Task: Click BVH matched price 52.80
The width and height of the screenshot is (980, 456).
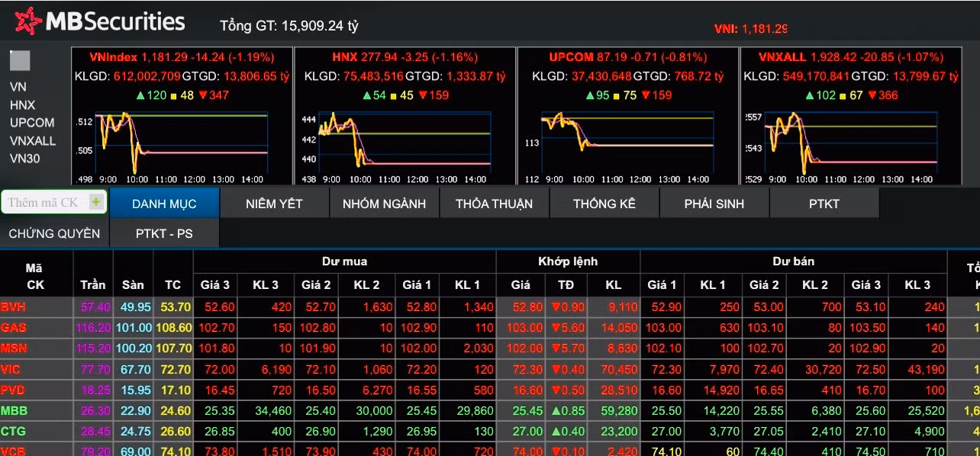Action: point(527,307)
